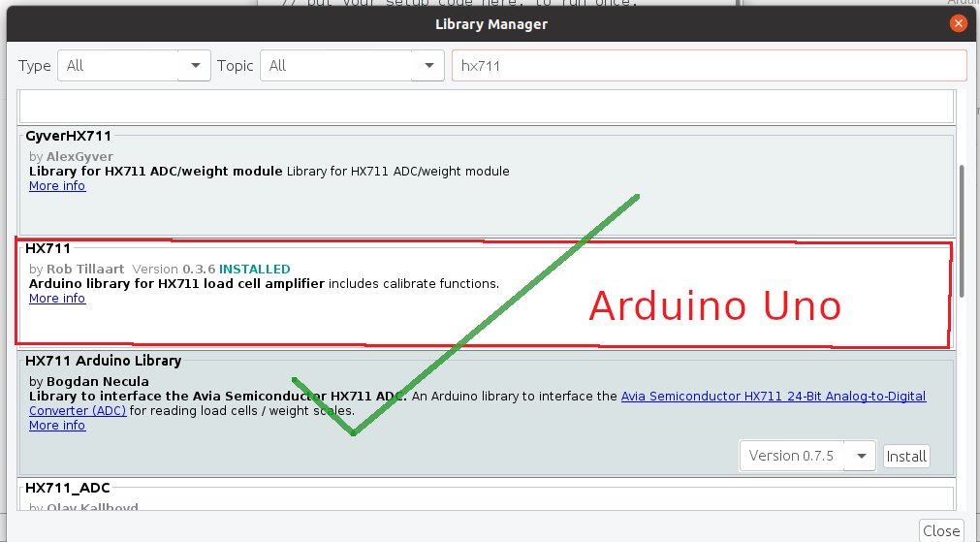
Task: Click the 0.3.6 INSTALLED version text
Action: pyautogui.click(x=237, y=269)
